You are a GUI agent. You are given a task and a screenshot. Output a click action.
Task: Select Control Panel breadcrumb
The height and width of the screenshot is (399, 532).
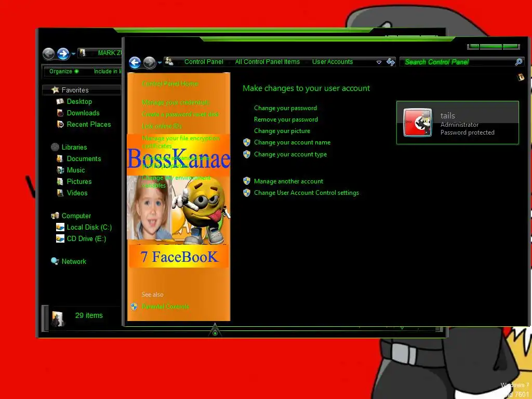pyautogui.click(x=204, y=62)
